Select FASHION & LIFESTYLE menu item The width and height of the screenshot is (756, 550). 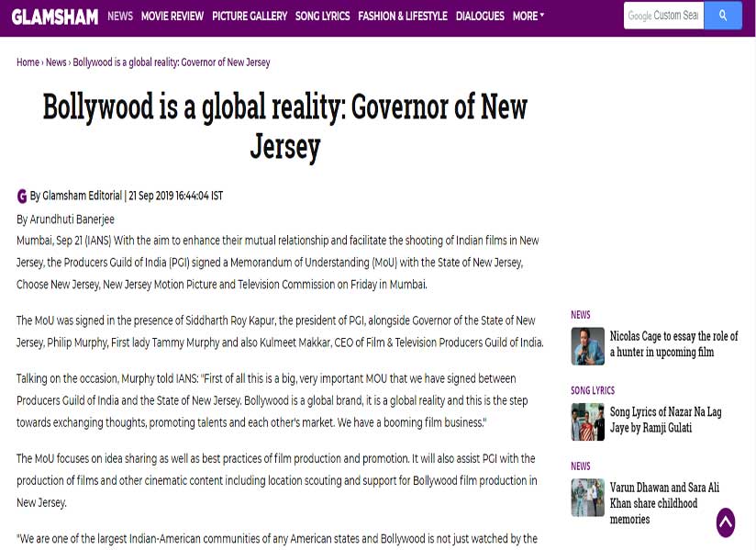[403, 16]
